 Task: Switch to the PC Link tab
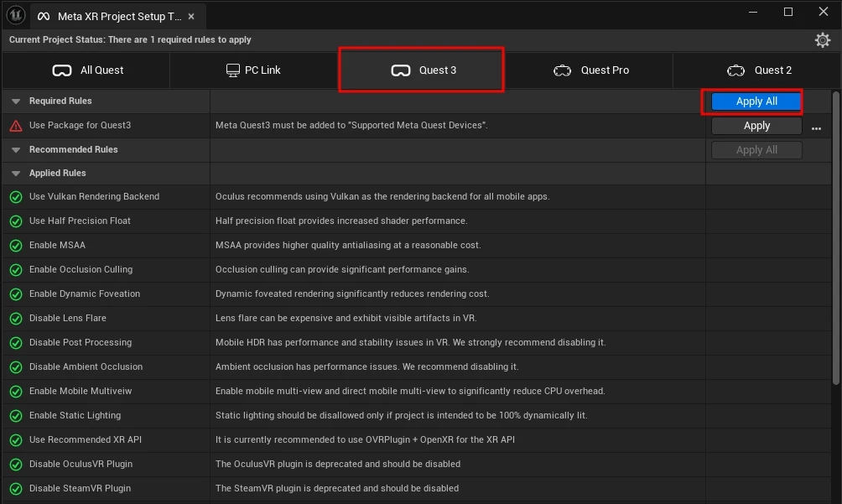(x=253, y=70)
